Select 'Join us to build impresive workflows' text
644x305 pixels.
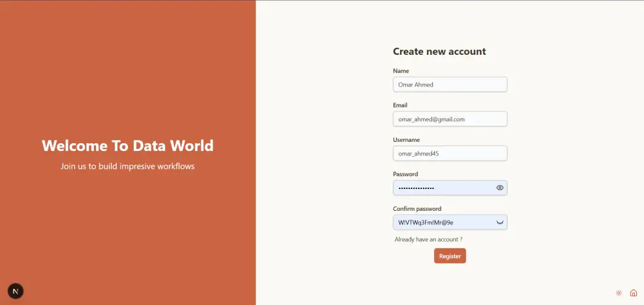tap(128, 166)
